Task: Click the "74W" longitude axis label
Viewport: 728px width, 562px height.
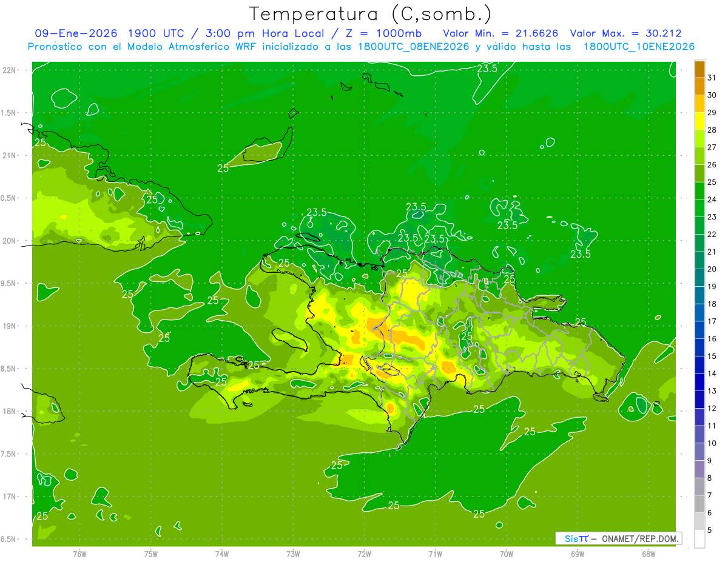Action: tap(222, 554)
